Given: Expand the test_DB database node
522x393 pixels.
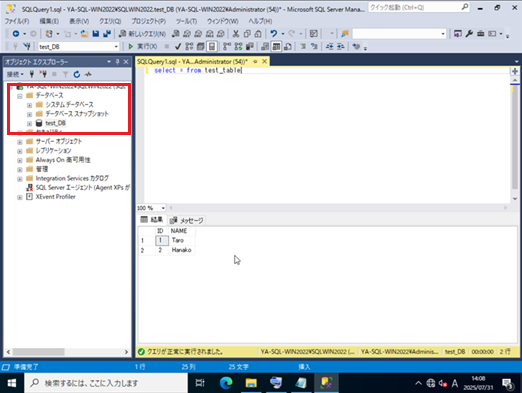Looking at the screenshot, I should (x=30, y=123).
